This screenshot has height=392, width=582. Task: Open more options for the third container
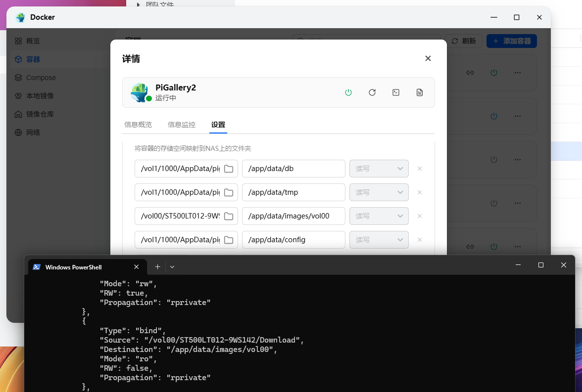pos(518,160)
